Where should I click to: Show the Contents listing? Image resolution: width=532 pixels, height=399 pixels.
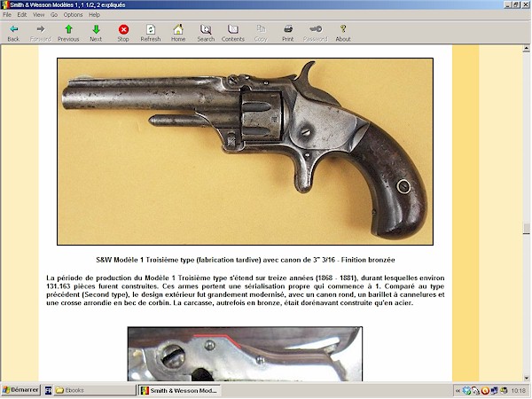tap(233, 34)
